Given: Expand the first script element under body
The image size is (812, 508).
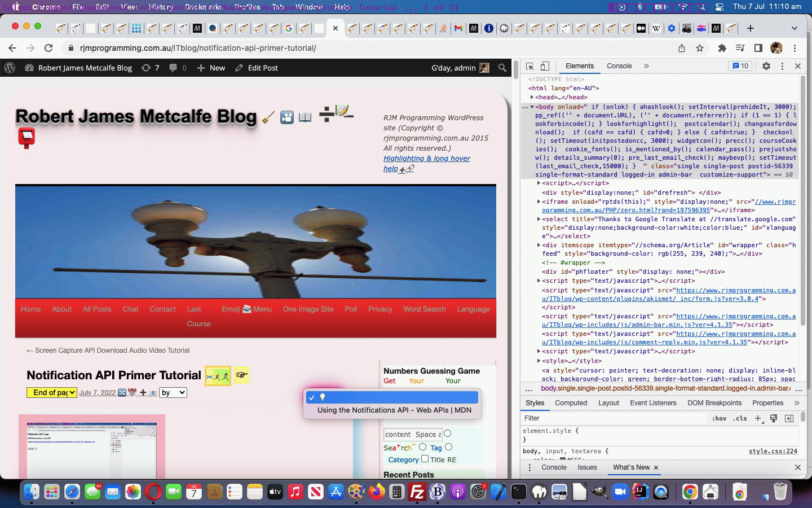Looking at the screenshot, I should click(x=539, y=183).
